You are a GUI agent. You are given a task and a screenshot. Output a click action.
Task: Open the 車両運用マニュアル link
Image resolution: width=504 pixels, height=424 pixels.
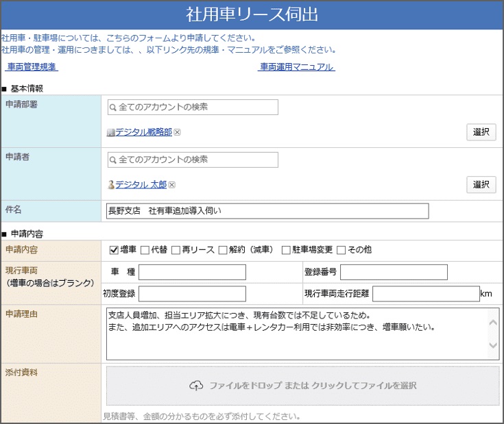coord(296,67)
